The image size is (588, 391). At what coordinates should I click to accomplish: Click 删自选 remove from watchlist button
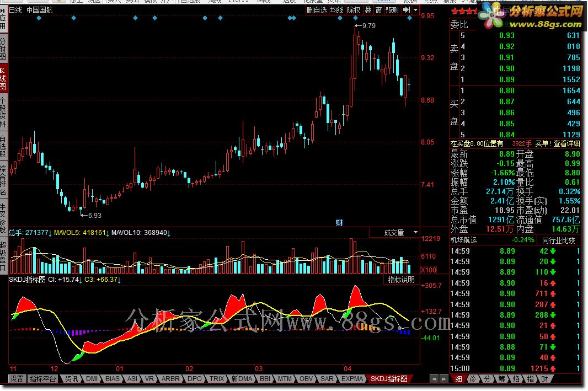tap(317, 10)
